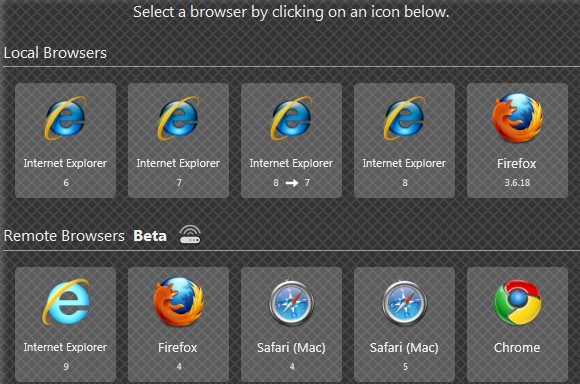Image resolution: width=580 pixels, height=384 pixels.
Task: Click the 'Local Browsers' section heading
Action: point(55,53)
